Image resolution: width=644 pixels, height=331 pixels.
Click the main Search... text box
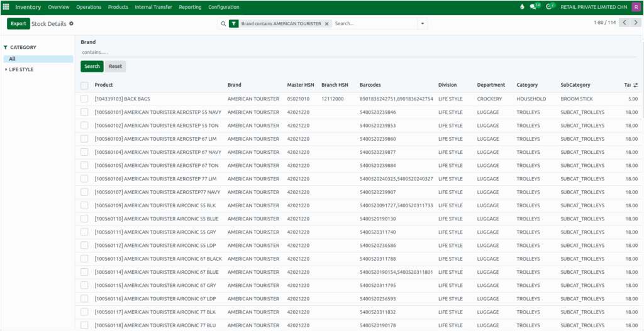[x=375, y=24]
